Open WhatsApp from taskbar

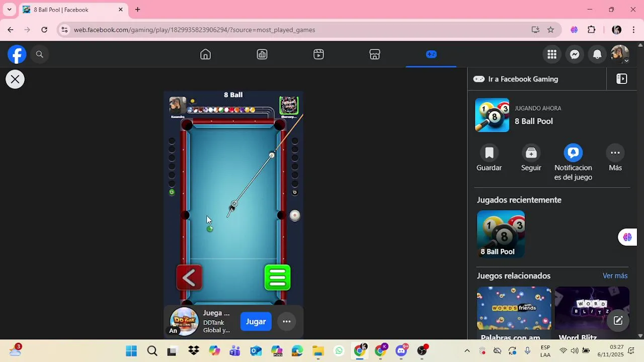(x=339, y=351)
